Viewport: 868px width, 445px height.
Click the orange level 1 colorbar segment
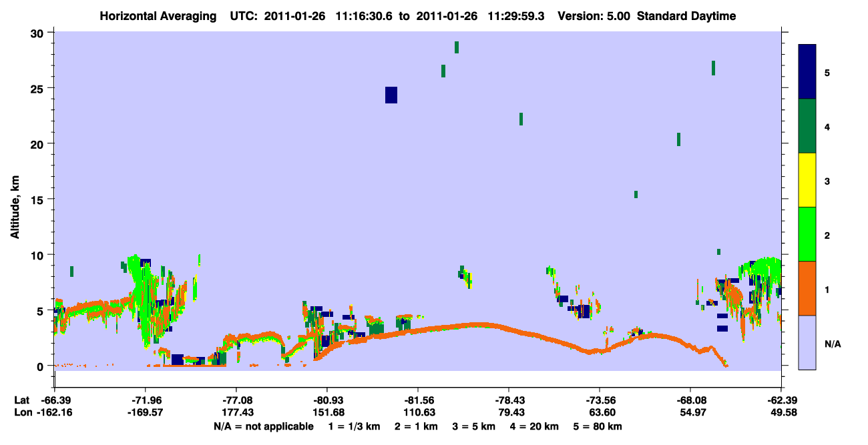click(807, 288)
